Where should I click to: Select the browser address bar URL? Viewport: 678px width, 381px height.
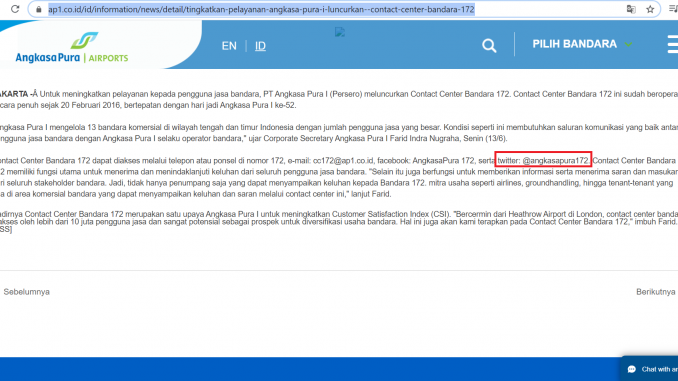(261, 9)
